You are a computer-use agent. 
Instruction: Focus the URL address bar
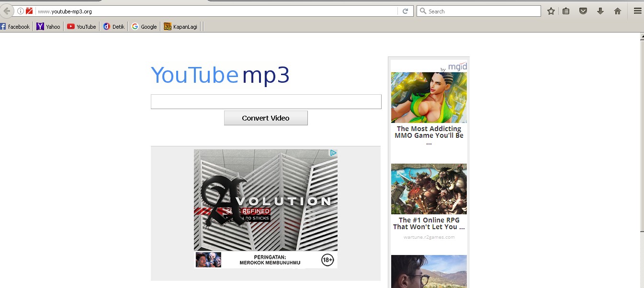215,11
